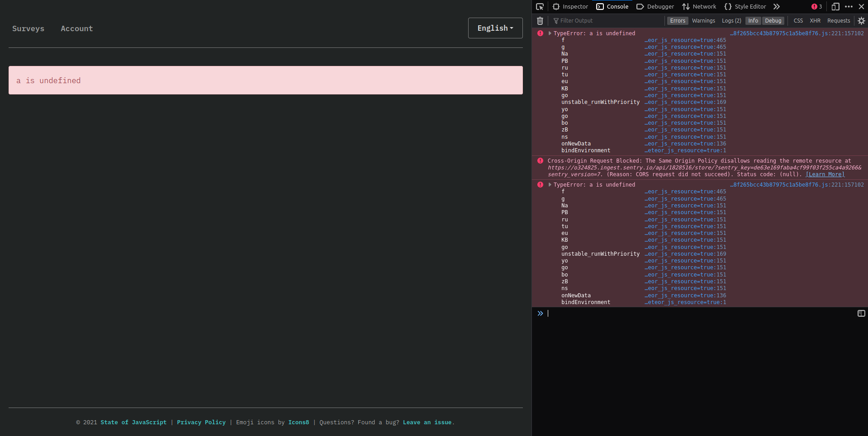
Task: Toggle the CSS filter
Action: (x=798, y=21)
